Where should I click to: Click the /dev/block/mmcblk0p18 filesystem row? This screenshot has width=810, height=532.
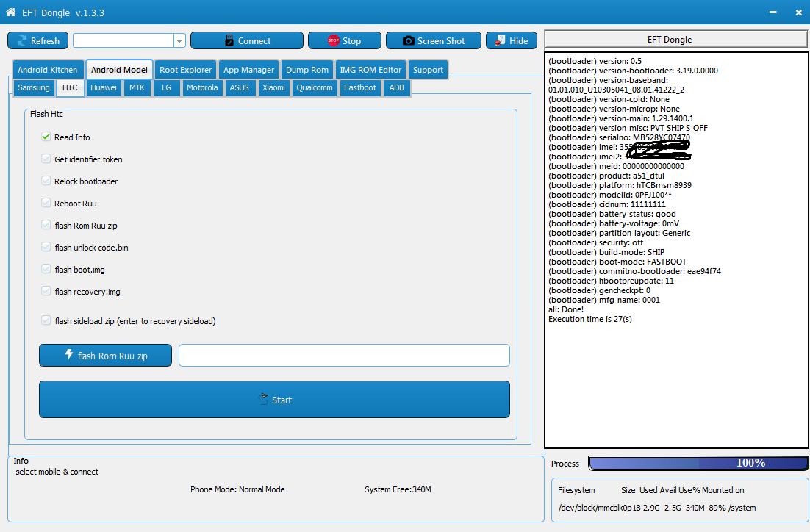pos(657,508)
